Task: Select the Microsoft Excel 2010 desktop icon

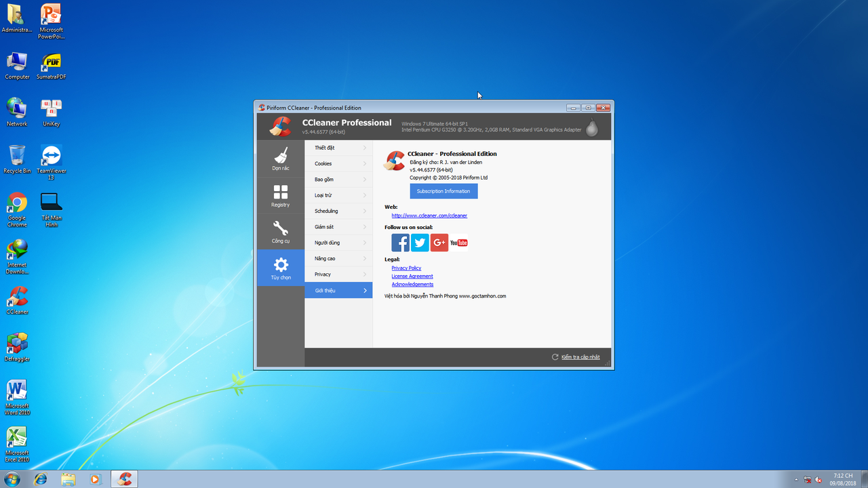Action: pyautogui.click(x=17, y=445)
